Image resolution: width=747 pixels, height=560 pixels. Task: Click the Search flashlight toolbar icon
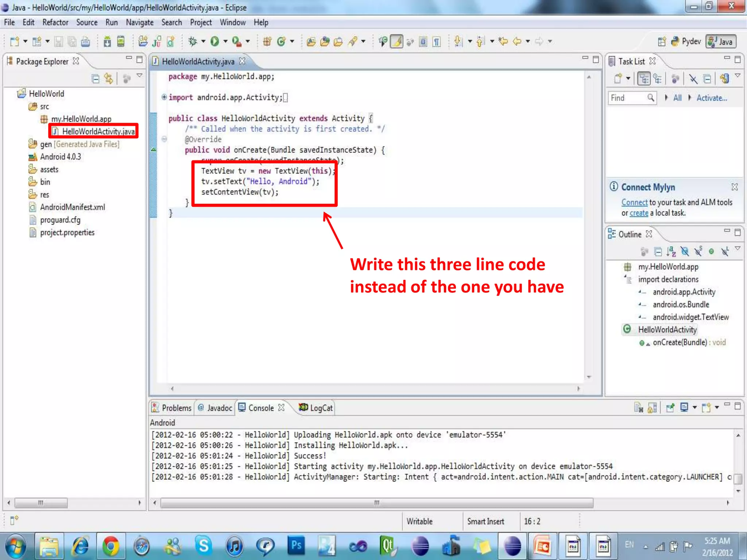click(x=352, y=42)
